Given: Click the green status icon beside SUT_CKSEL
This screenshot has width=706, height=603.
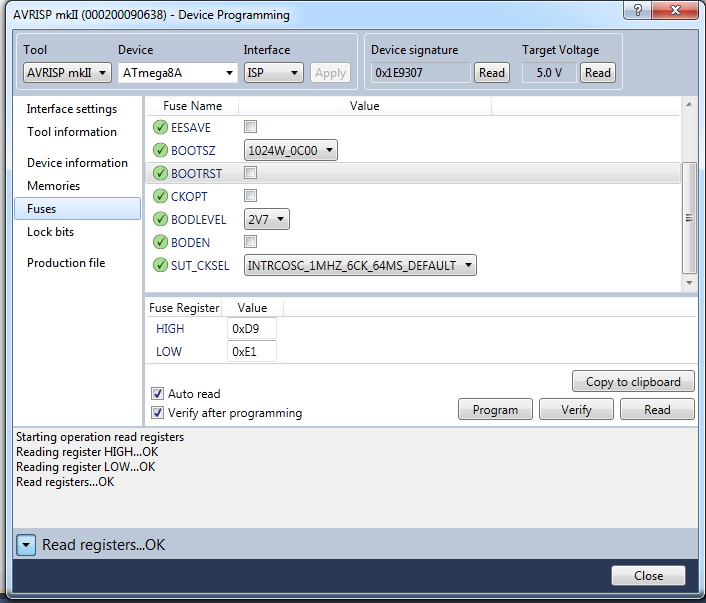Looking at the screenshot, I should 160,265.
